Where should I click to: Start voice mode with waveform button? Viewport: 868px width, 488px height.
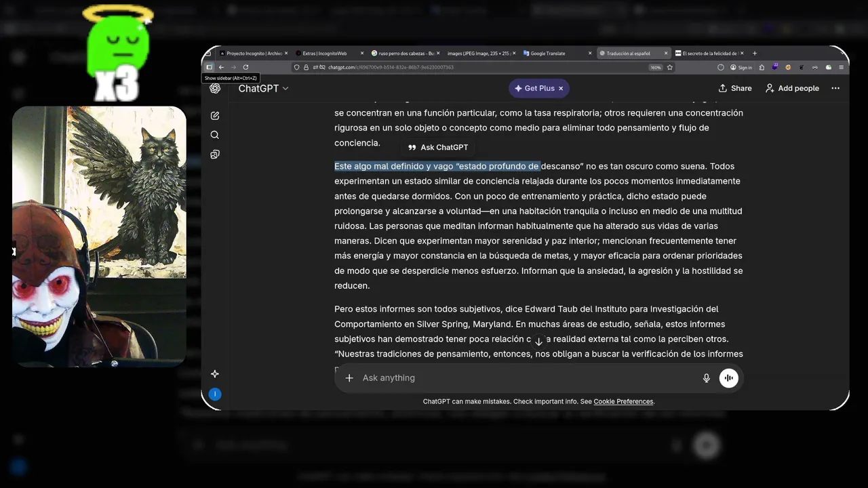pyautogui.click(x=729, y=378)
